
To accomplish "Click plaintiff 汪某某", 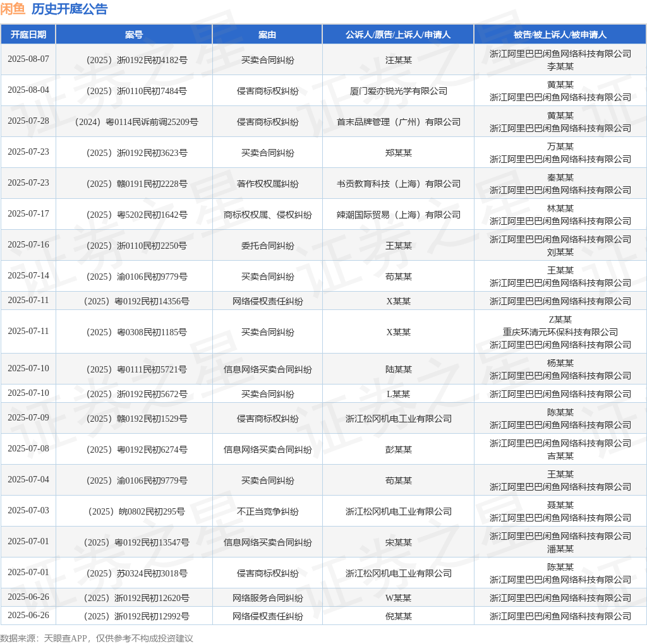I will [398, 60].
